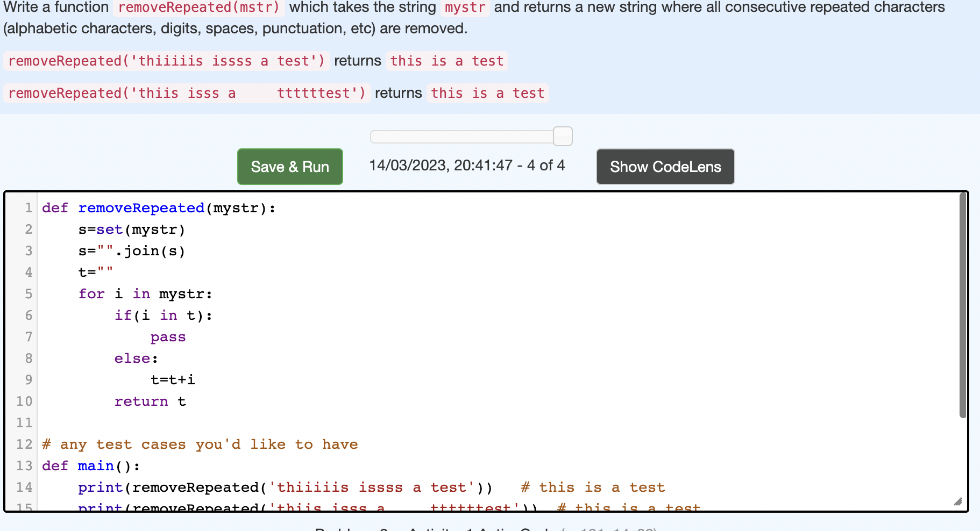
Task: Click the removeRepeated(mstr) code chip
Action: click(x=198, y=8)
